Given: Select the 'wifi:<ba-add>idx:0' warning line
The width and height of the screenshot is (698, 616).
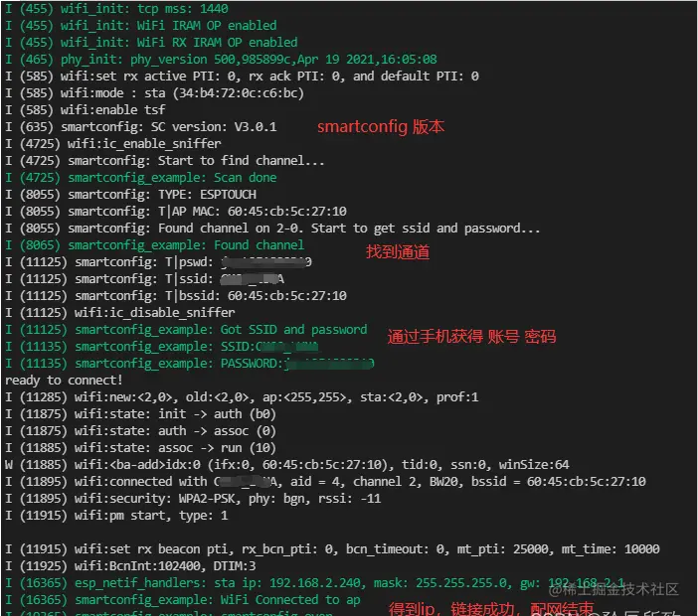Looking at the screenshot, I should point(287,465).
